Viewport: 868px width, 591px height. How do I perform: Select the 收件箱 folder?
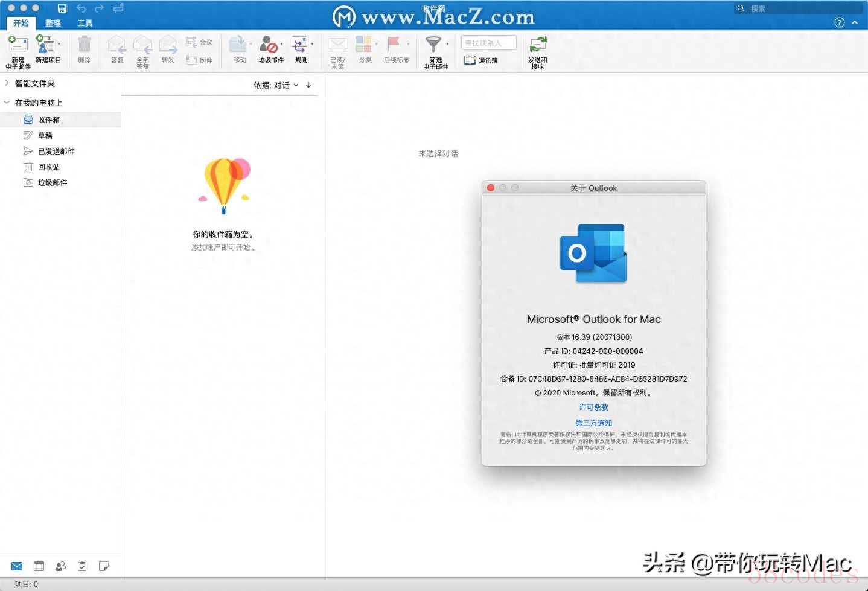60,120
